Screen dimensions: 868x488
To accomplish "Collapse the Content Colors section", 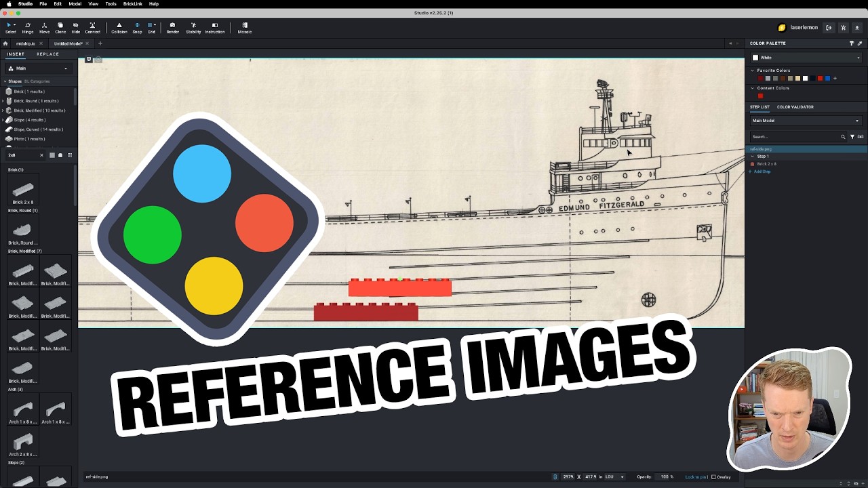I will (x=752, y=88).
